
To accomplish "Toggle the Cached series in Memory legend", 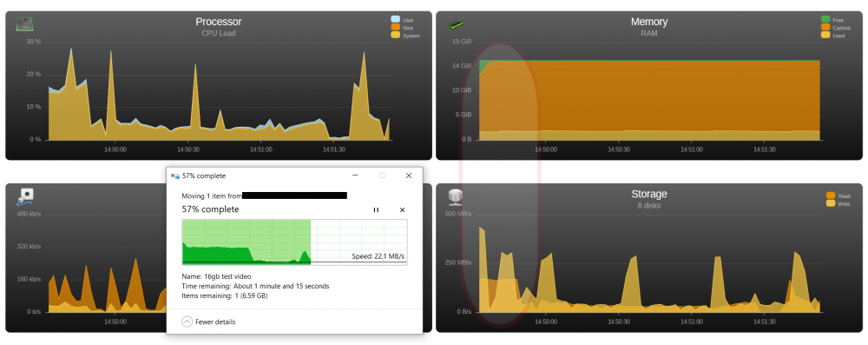I will click(x=835, y=28).
